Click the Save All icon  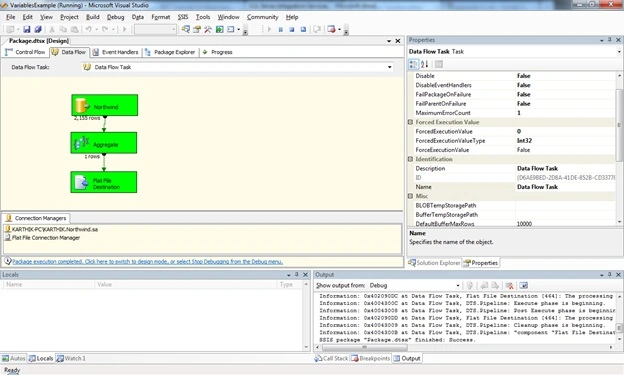coord(38,29)
